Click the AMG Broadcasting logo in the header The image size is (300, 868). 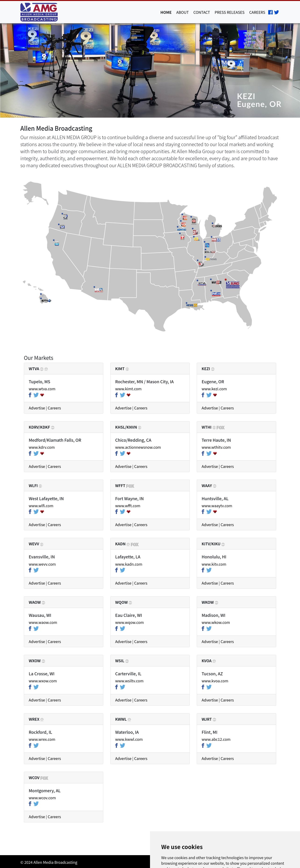[x=39, y=12]
